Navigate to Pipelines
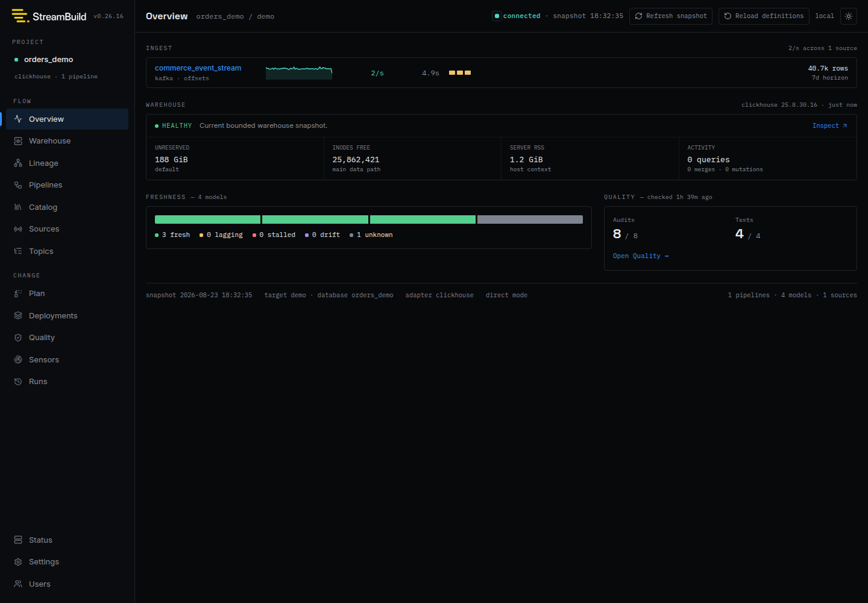 tap(68, 185)
